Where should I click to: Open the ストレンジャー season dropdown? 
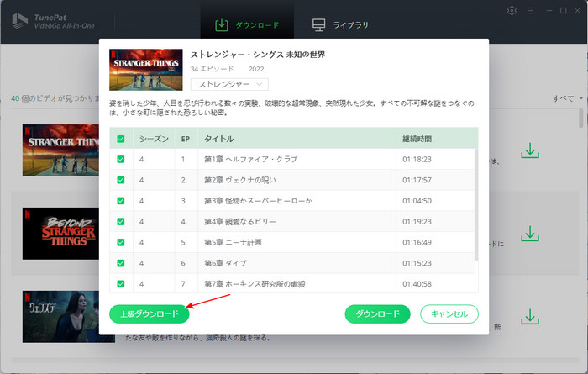tap(229, 84)
